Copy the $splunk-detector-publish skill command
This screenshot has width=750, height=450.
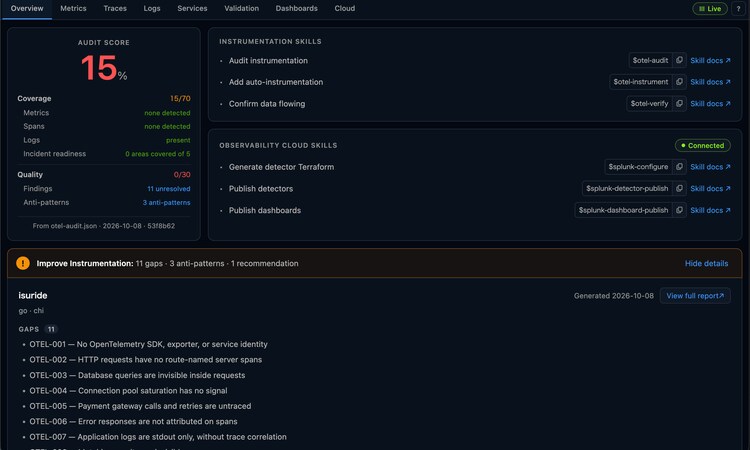(679, 188)
